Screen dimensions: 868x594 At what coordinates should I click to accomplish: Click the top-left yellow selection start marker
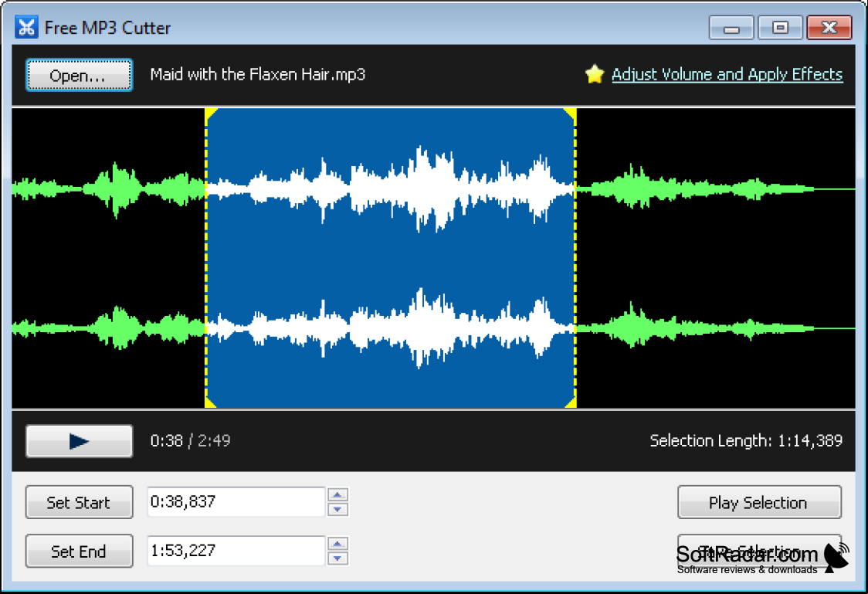click(x=210, y=114)
